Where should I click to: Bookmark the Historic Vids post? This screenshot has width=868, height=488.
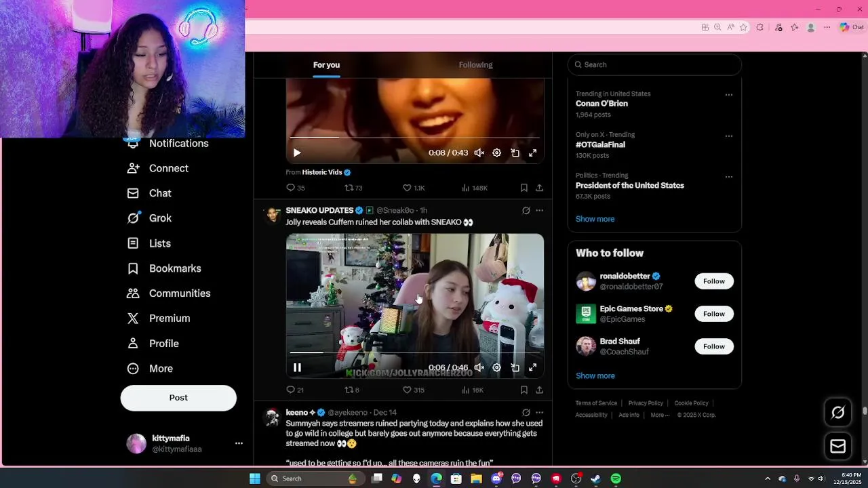point(524,188)
